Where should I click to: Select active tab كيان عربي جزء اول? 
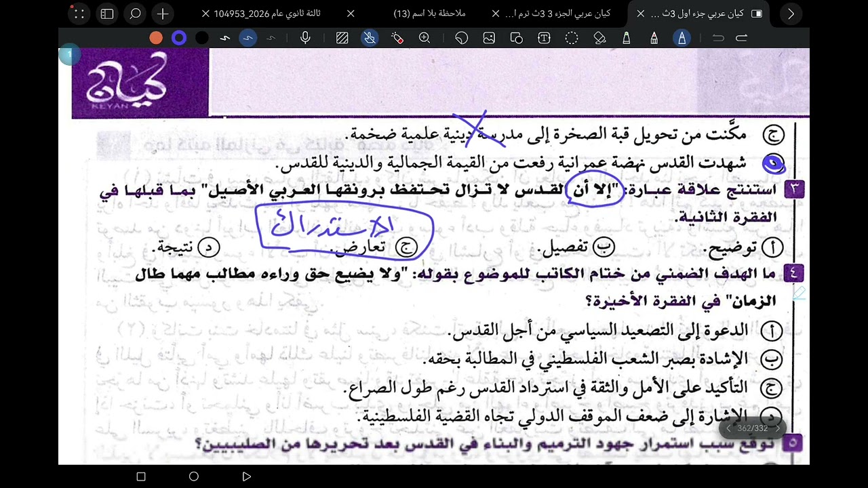(x=698, y=14)
